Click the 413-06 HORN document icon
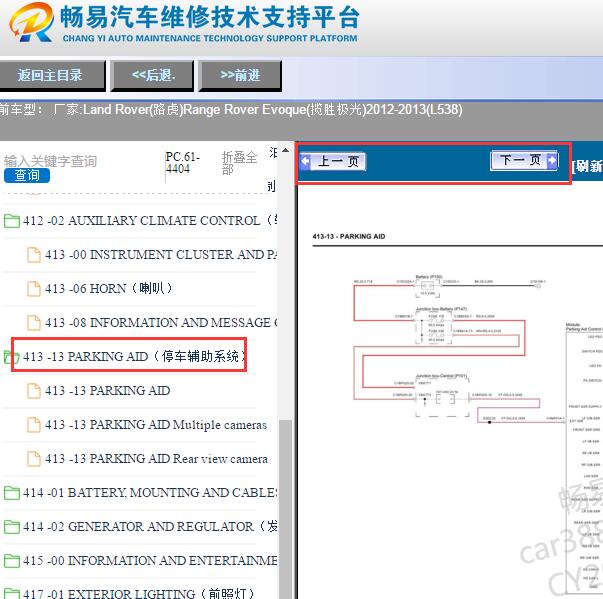The height and width of the screenshot is (599, 603). pos(34,289)
